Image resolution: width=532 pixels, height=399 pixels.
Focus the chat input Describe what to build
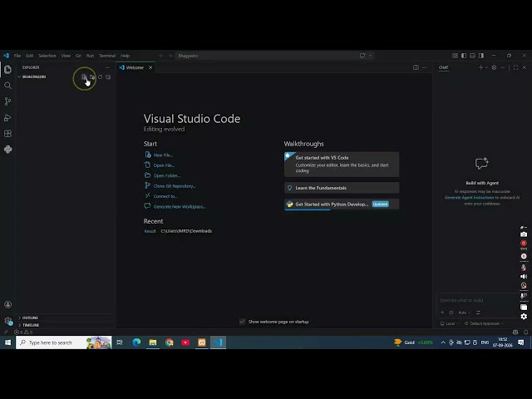coord(479,300)
